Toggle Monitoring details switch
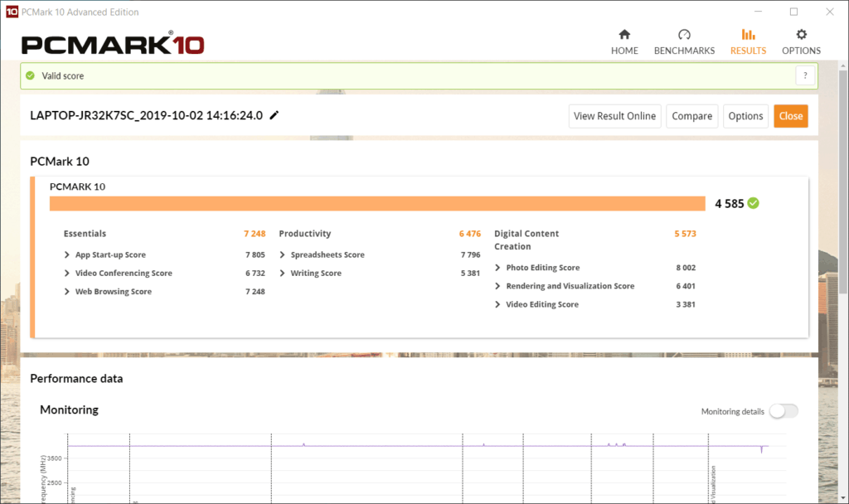 [783, 411]
